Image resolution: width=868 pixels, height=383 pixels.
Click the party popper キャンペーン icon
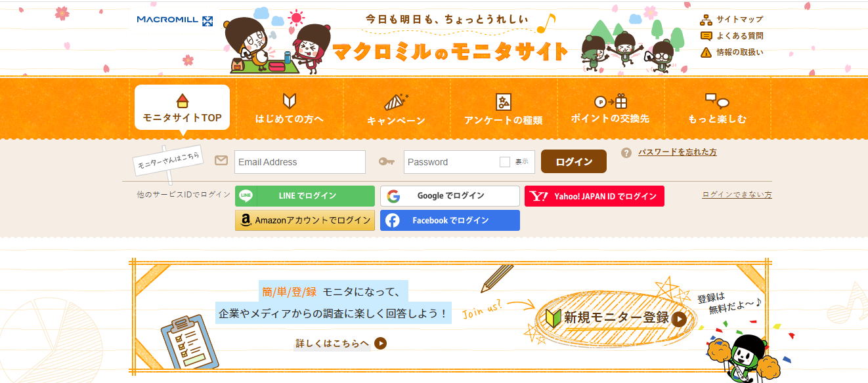click(396, 102)
